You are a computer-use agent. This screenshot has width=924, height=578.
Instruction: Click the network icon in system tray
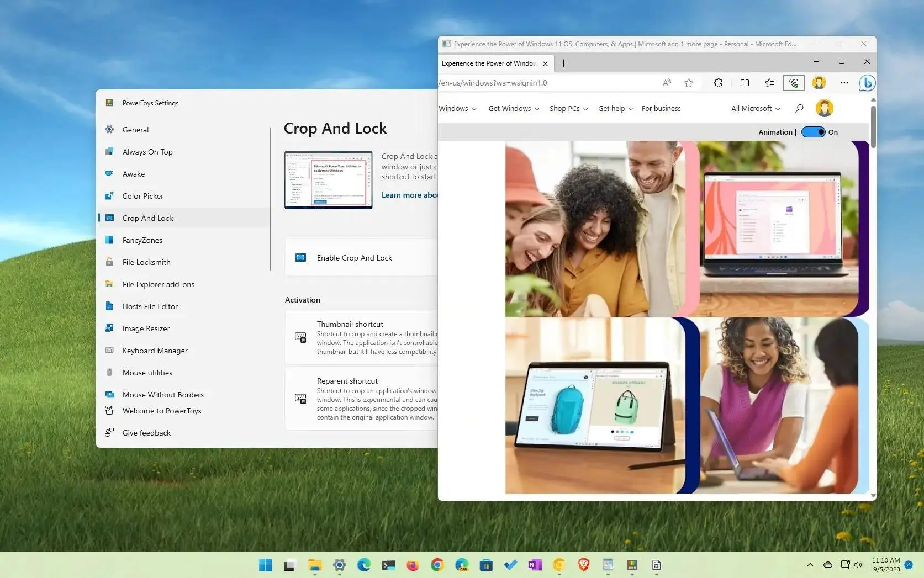tap(845, 565)
